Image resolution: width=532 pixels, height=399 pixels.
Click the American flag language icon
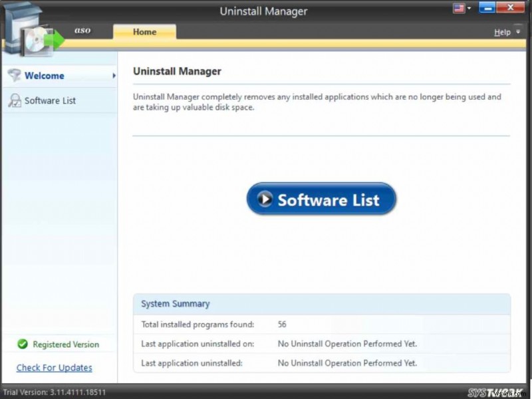coord(458,7)
